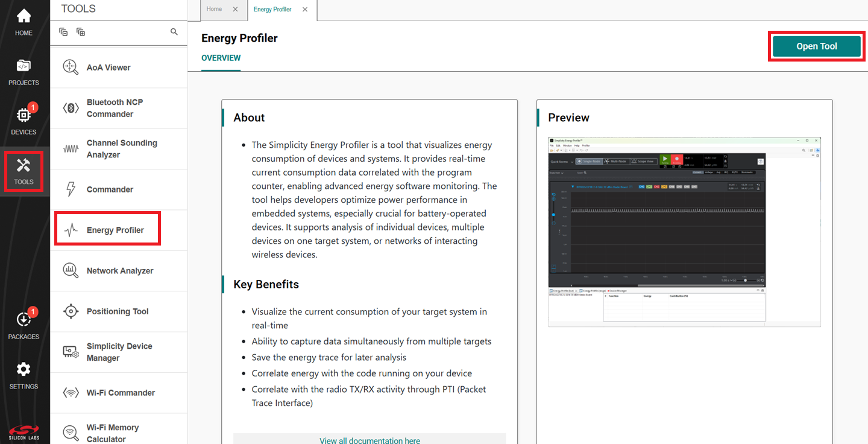The height and width of the screenshot is (444, 868).
Task: Open the tools search field
Action: click(x=174, y=31)
